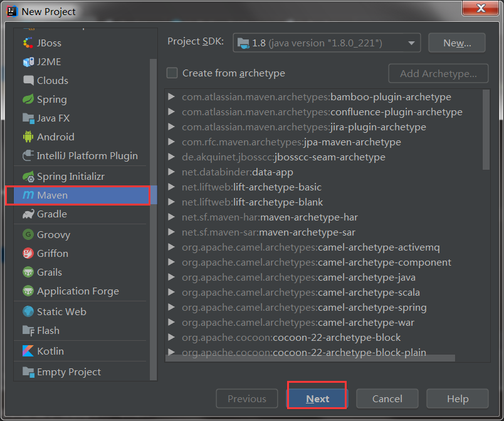Image resolution: width=504 pixels, height=421 pixels.
Task: Expand jbosscc-seam-archetype node
Action: 171,157
